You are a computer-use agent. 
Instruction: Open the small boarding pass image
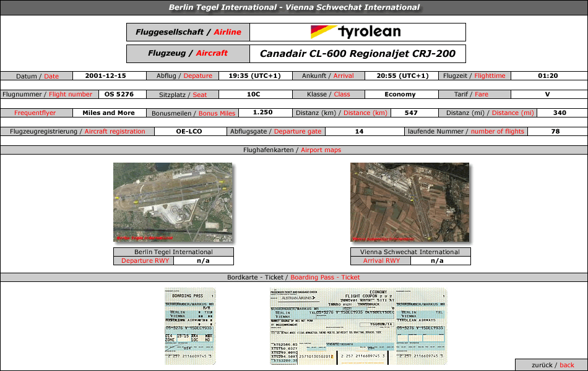pyautogui.click(x=190, y=326)
